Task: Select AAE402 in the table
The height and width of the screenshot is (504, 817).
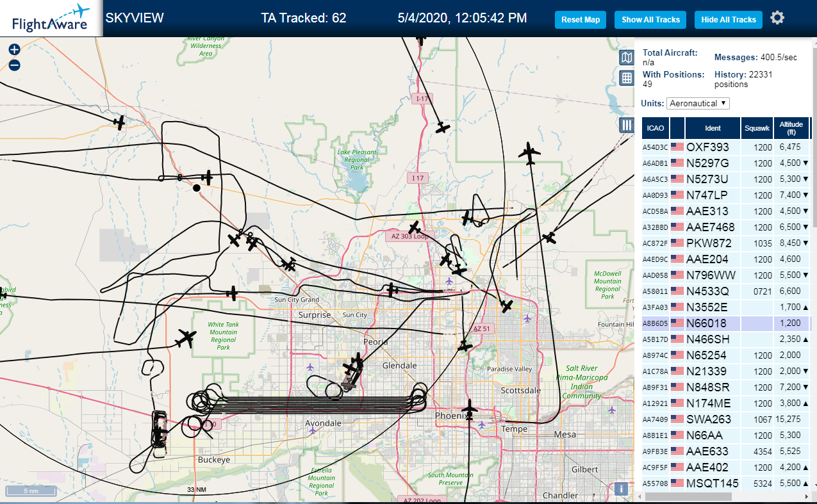Action: pyautogui.click(x=726, y=467)
